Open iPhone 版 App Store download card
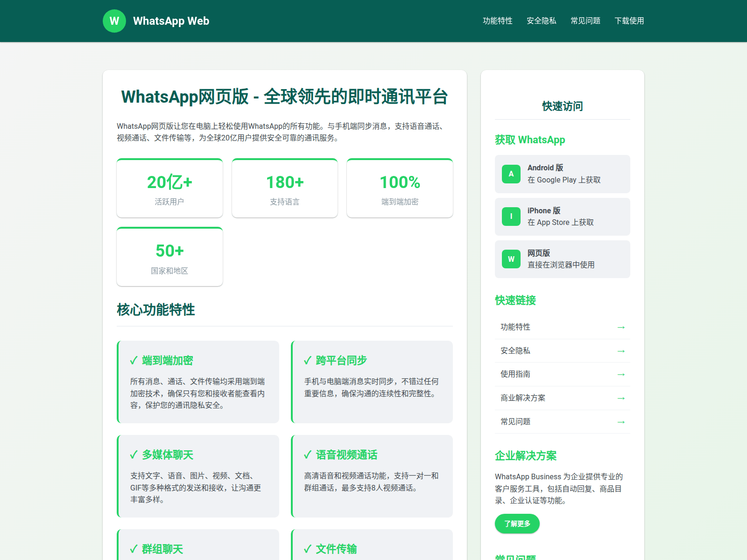Viewport: 747px width, 560px height. click(x=563, y=217)
